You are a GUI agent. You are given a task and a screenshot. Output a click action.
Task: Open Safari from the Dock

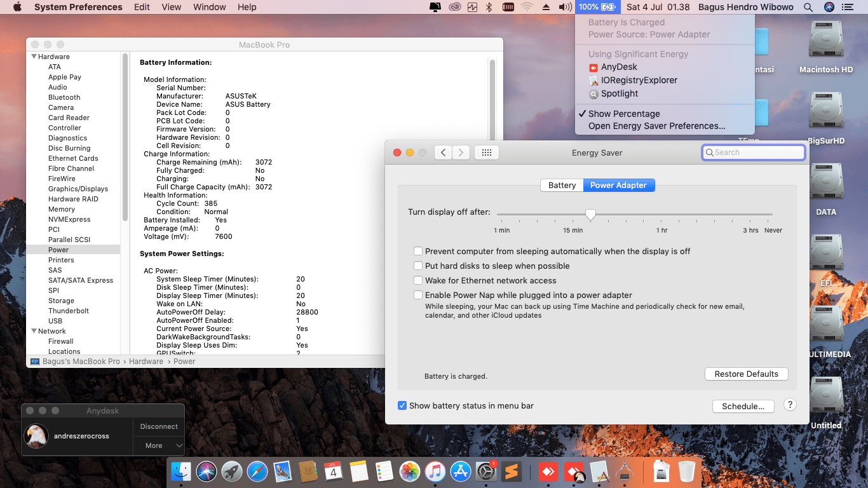coord(257,471)
